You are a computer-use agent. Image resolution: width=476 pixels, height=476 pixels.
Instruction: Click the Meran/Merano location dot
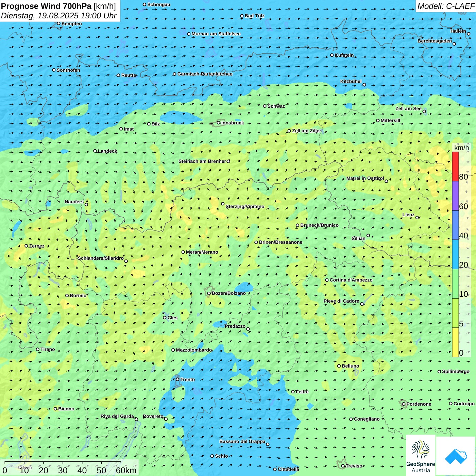tap(183, 252)
